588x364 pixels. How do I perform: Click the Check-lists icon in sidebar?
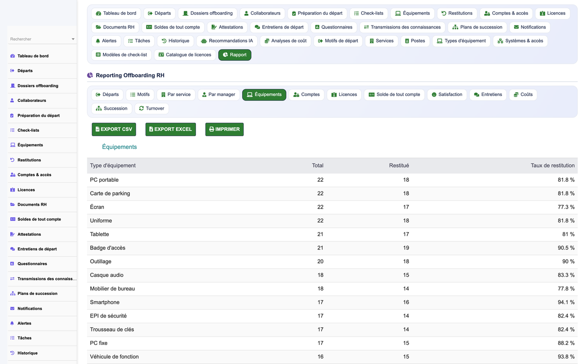point(12,130)
